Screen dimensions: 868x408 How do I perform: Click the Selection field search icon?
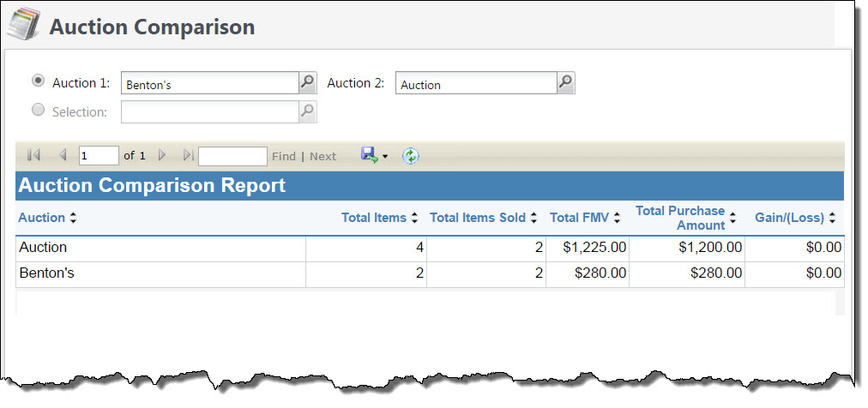pyautogui.click(x=307, y=111)
